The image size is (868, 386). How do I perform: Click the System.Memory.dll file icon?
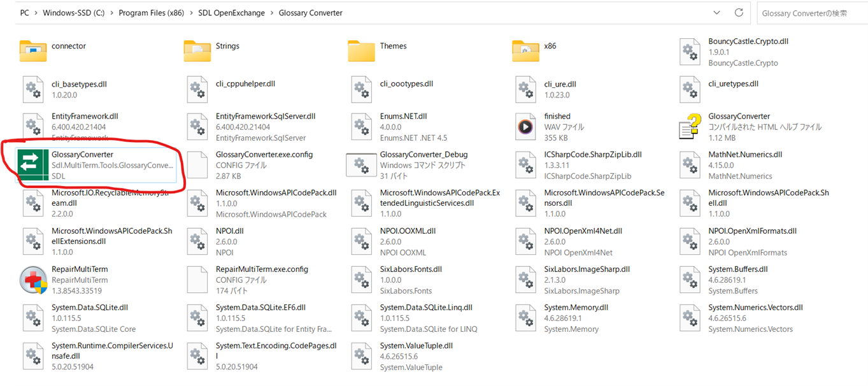coord(526,318)
